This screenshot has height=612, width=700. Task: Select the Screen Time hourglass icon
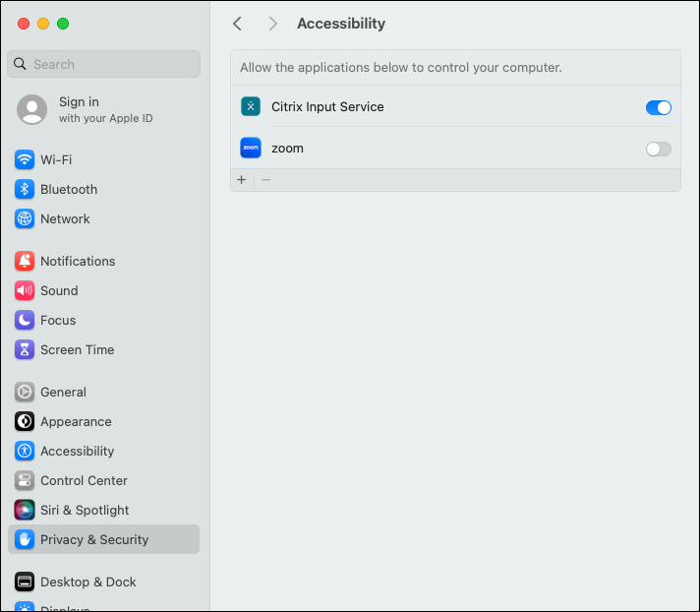[25, 349]
